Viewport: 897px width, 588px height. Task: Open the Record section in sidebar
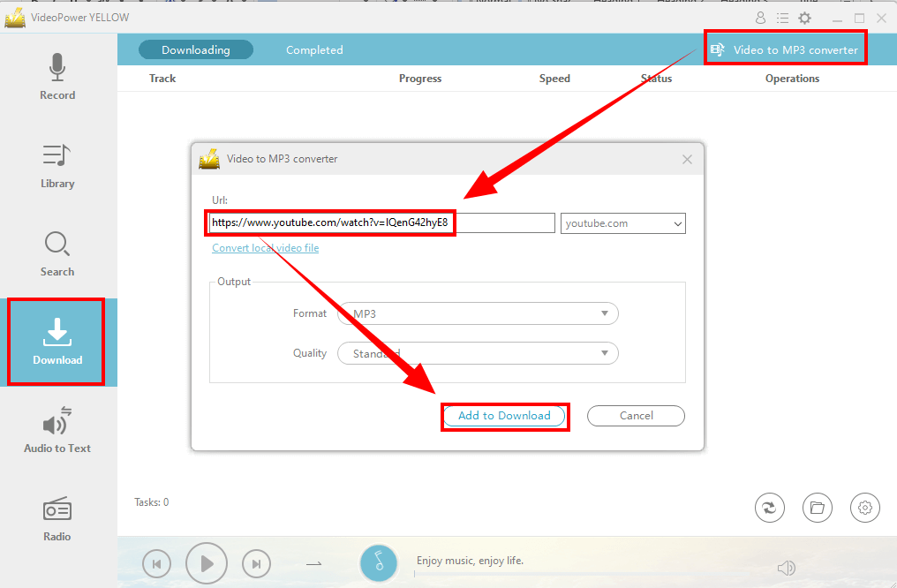tap(57, 77)
